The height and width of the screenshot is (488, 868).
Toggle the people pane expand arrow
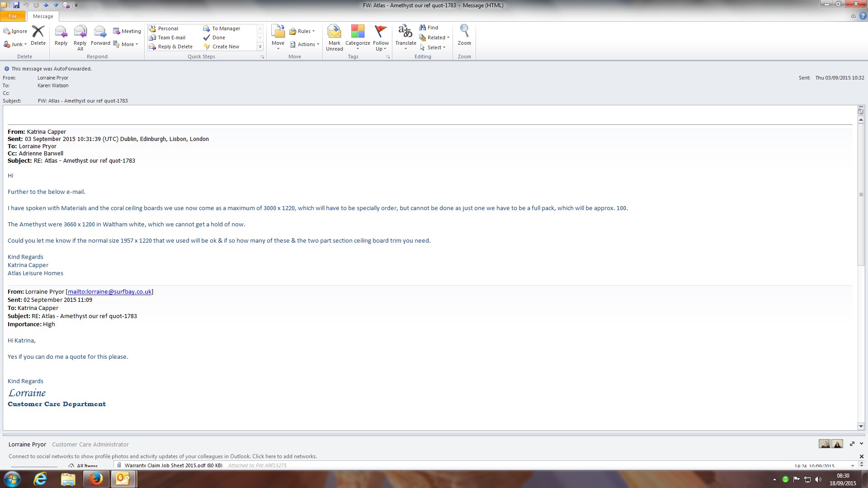(x=861, y=444)
